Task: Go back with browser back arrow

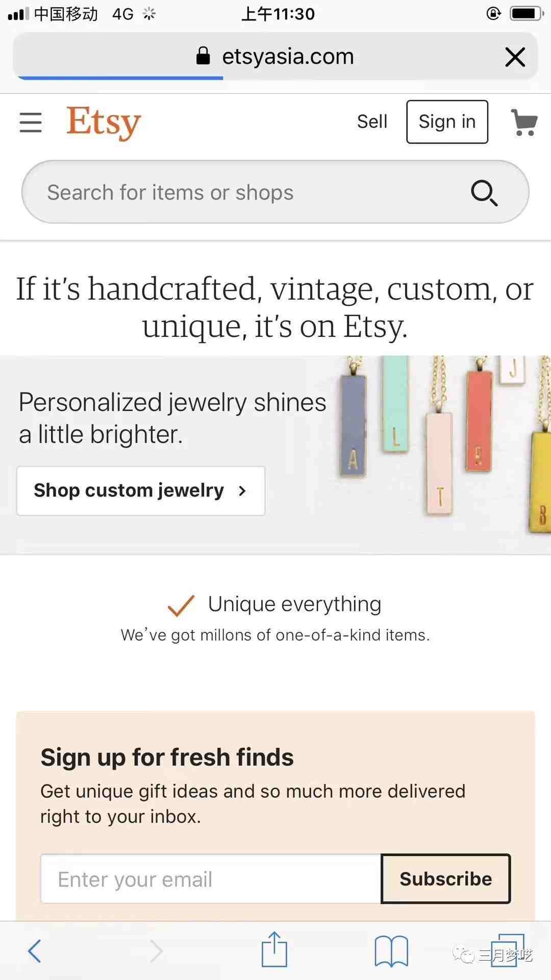Action: click(x=35, y=950)
